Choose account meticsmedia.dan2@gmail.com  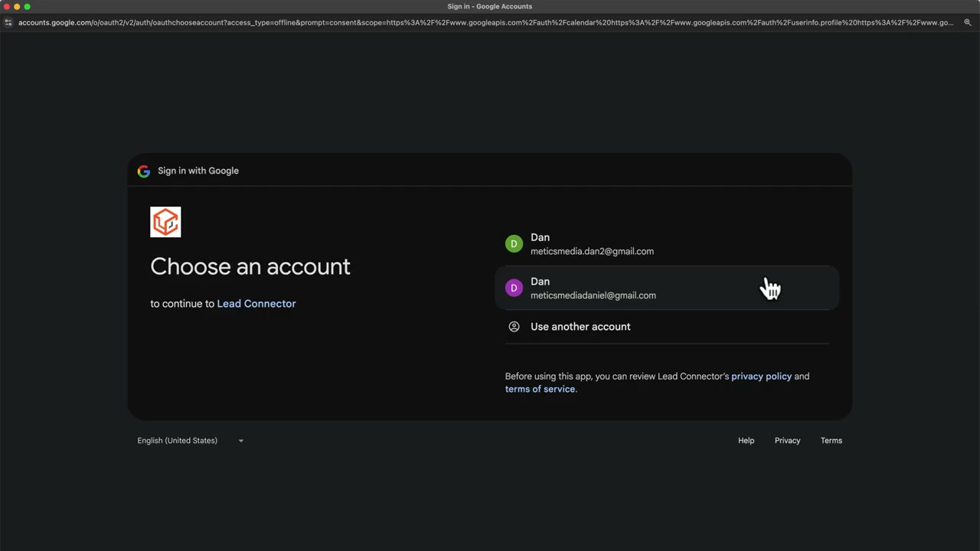667,244
